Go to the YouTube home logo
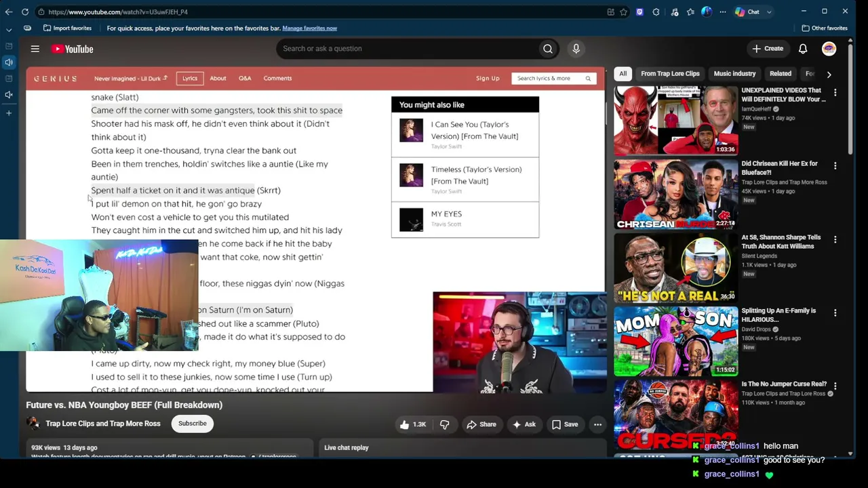This screenshot has height=488, width=868. point(72,49)
